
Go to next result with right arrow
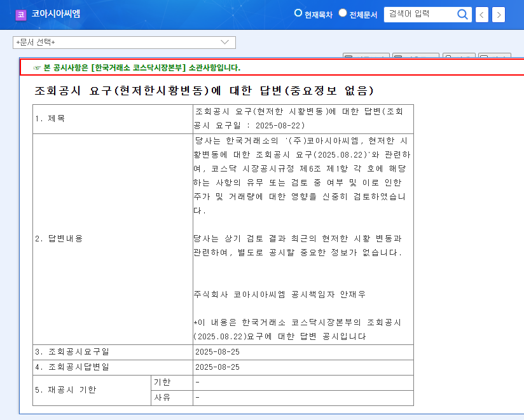(499, 15)
